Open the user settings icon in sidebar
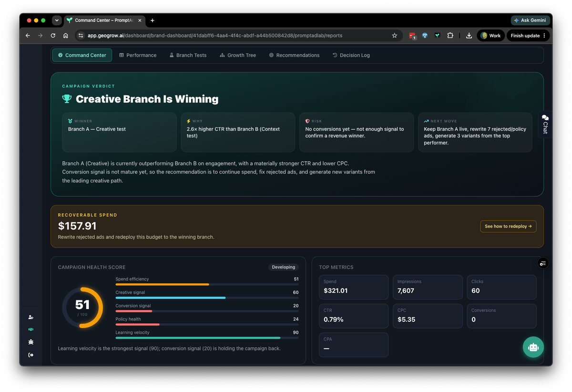 click(31, 317)
